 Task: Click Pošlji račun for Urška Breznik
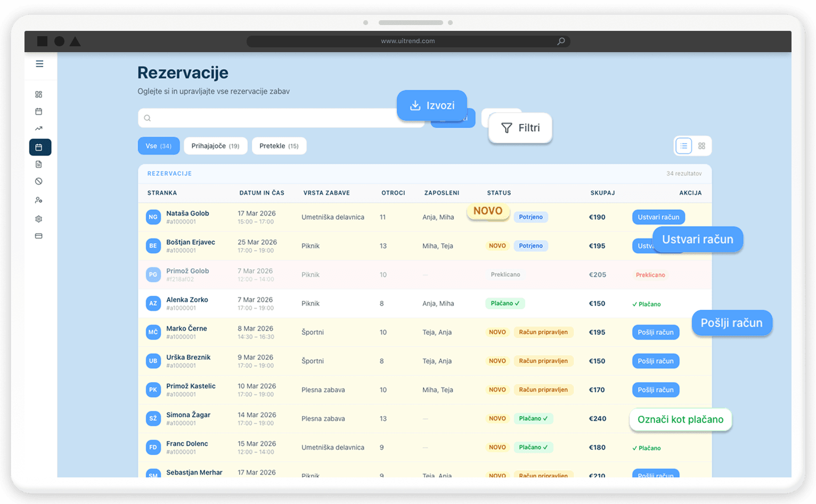[655, 361]
